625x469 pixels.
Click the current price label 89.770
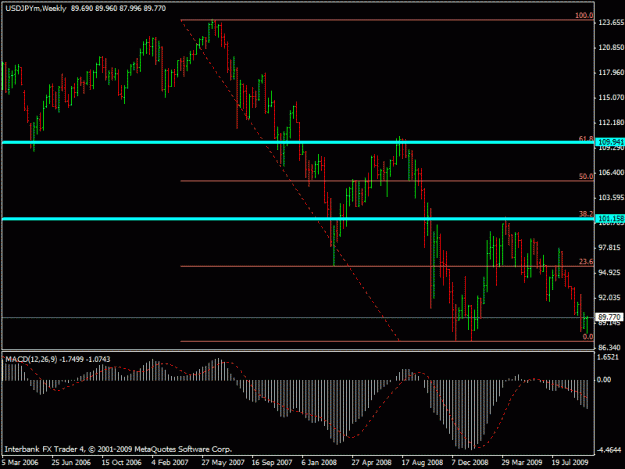pyautogui.click(x=609, y=317)
